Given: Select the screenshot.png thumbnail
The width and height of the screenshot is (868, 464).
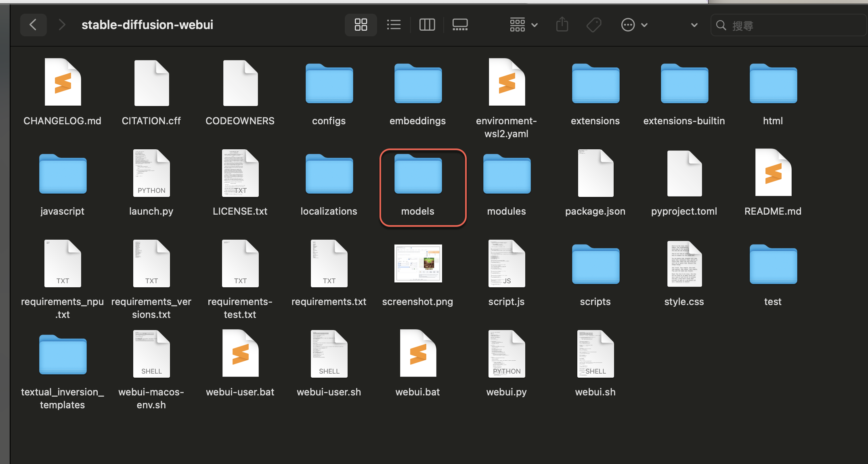Looking at the screenshot, I should 418,263.
